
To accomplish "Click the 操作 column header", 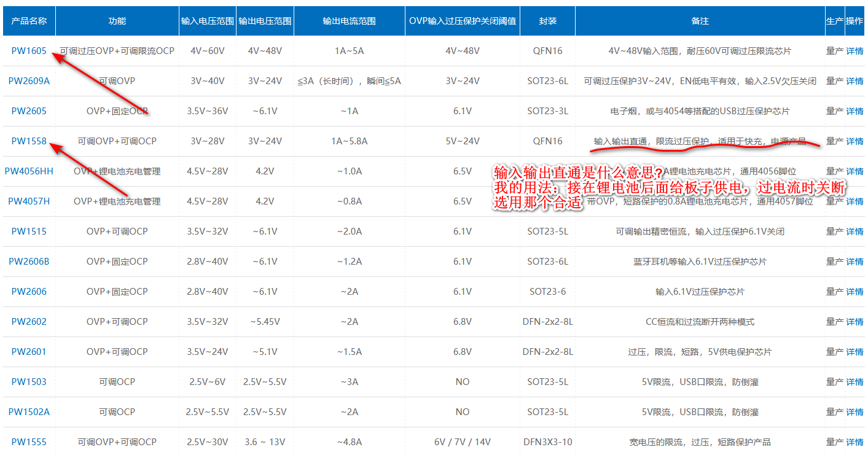I will click(x=854, y=21).
